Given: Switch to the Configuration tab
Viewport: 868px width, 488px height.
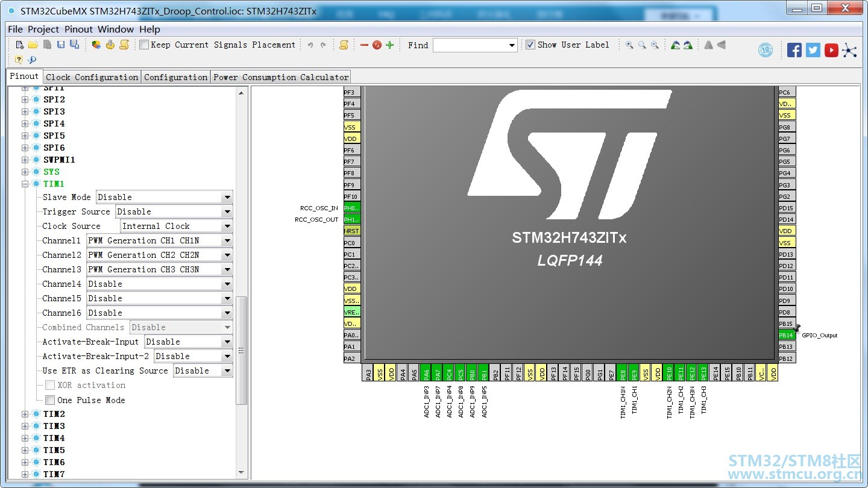Looking at the screenshot, I should coord(175,77).
